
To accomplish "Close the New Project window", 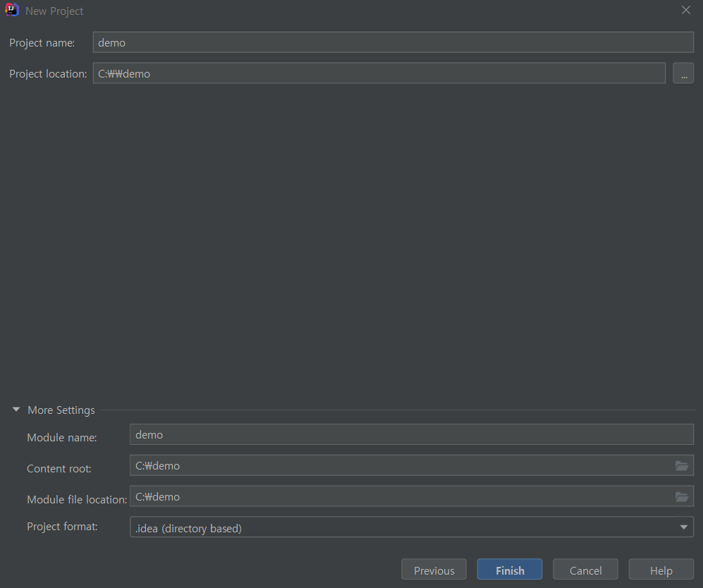I will coord(686,11).
